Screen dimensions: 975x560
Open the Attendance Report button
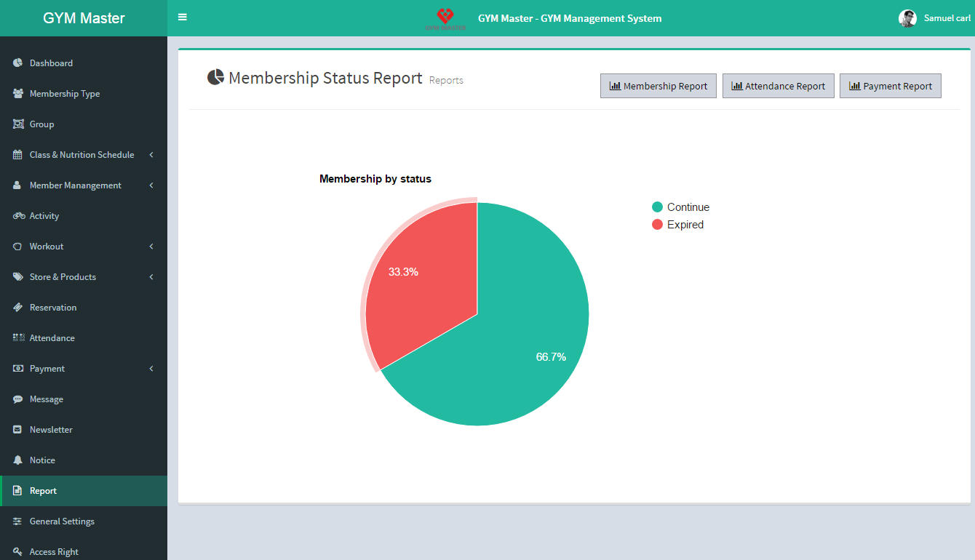click(779, 86)
